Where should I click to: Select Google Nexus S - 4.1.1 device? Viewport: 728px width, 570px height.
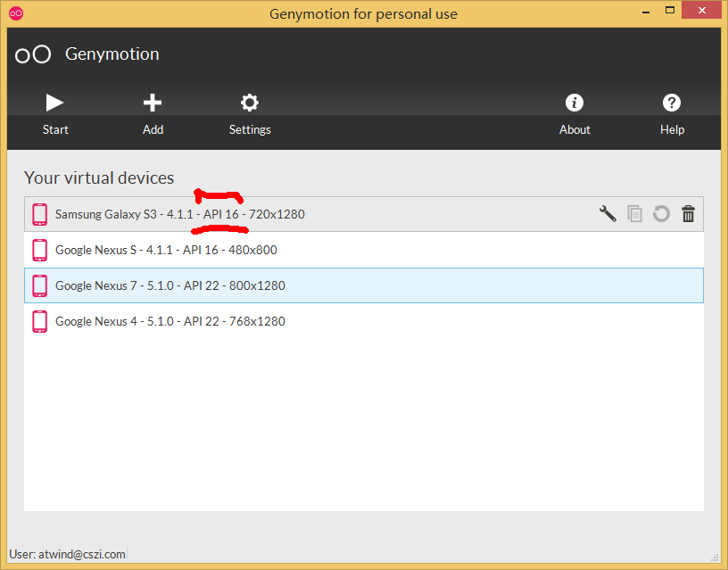tap(363, 250)
